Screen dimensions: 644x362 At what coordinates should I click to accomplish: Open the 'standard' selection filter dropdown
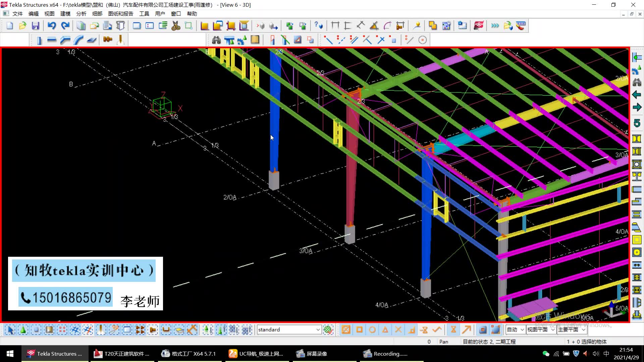point(318,330)
